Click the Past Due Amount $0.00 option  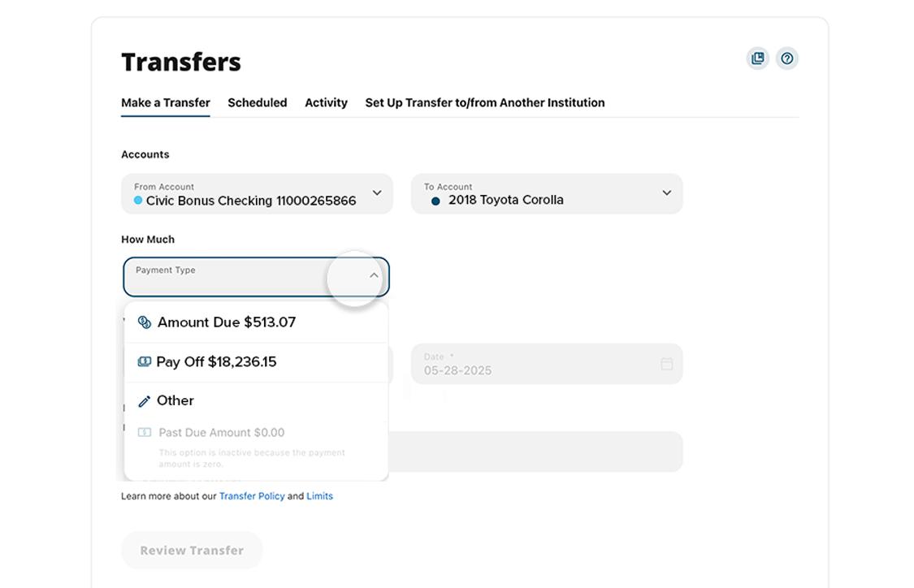[x=257, y=432]
